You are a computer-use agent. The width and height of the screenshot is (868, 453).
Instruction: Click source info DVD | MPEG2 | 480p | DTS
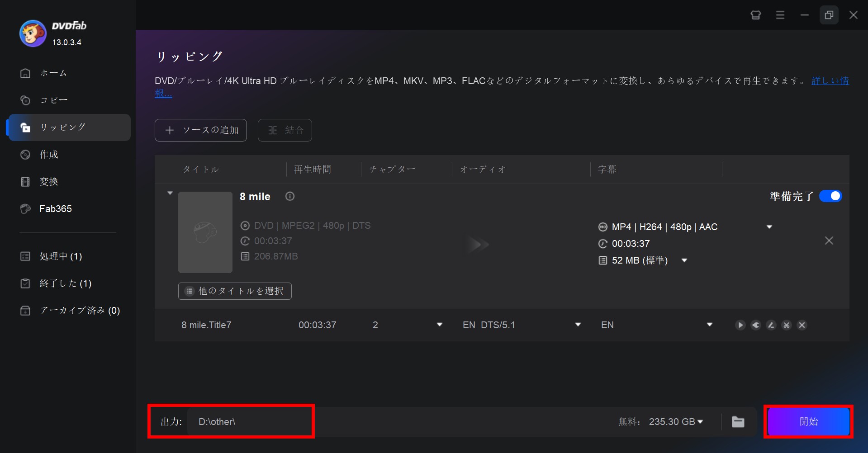(312, 226)
